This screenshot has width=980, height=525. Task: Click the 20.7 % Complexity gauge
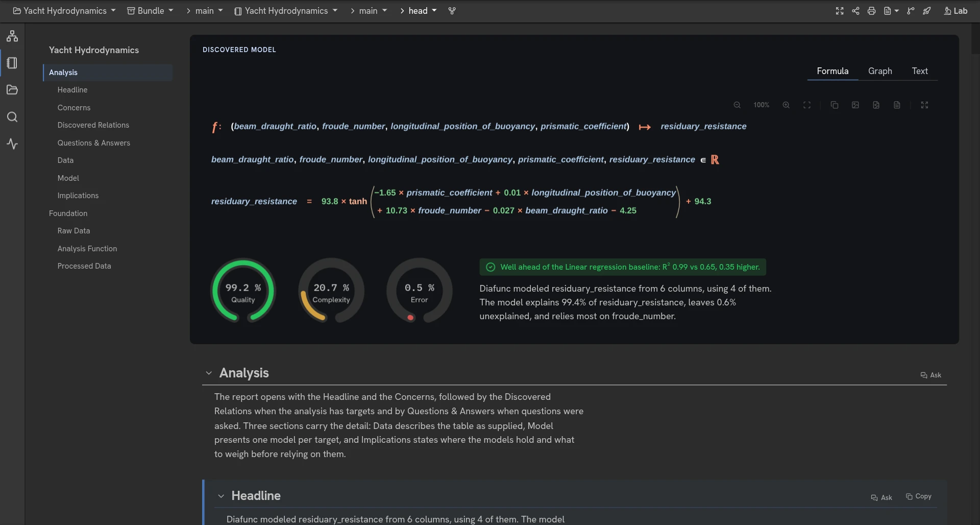[x=331, y=291]
